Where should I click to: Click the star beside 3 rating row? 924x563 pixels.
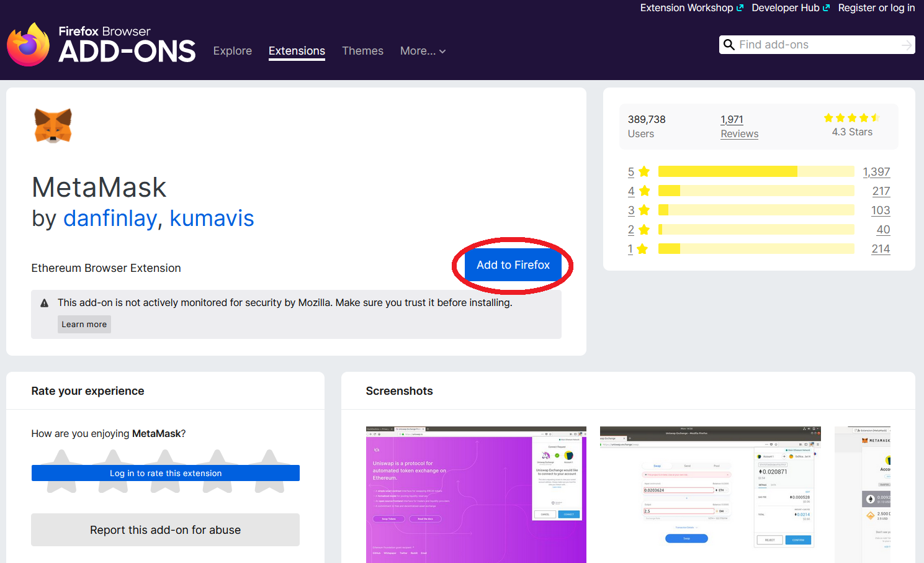coord(644,210)
